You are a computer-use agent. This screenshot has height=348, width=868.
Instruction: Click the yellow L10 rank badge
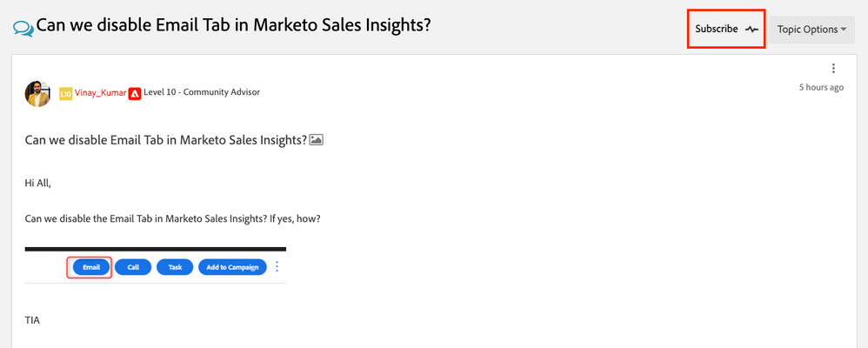pos(65,93)
